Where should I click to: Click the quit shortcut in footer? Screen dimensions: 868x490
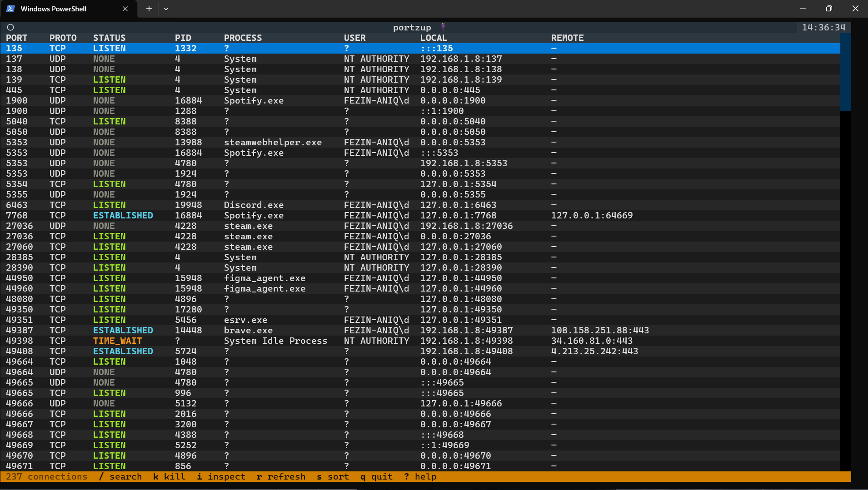(376, 477)
